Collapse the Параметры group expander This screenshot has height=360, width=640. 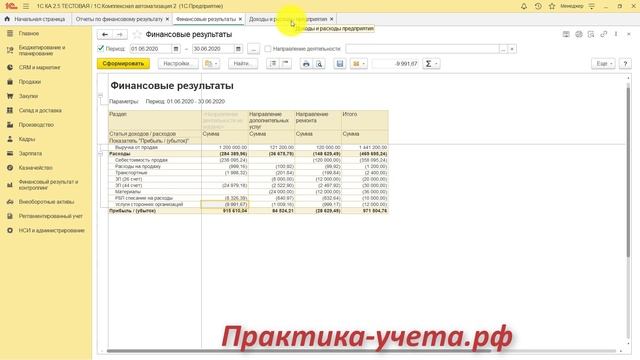100,95
